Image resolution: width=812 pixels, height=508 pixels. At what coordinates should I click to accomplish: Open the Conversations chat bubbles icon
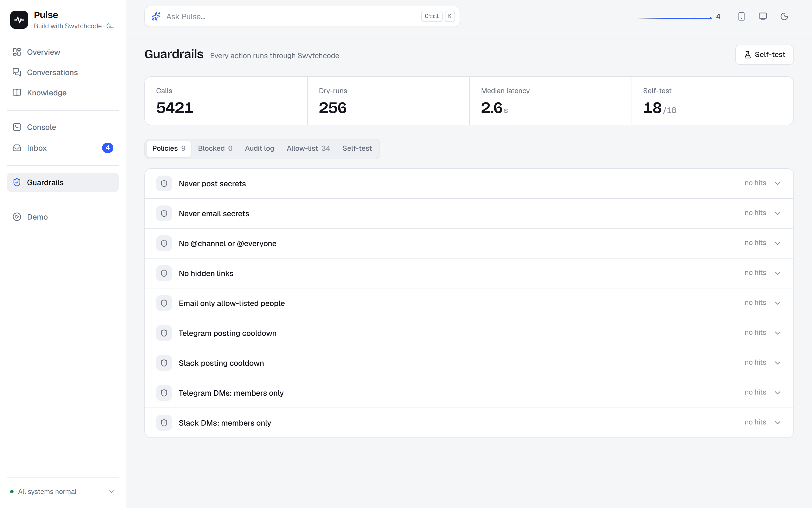(x=17, y=72)
